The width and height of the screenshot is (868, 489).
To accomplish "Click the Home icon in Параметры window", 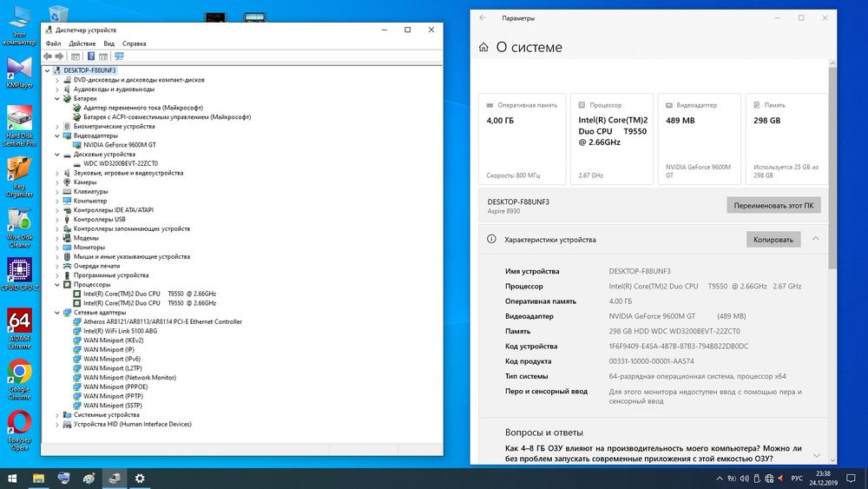I will (x=483, y=48).
